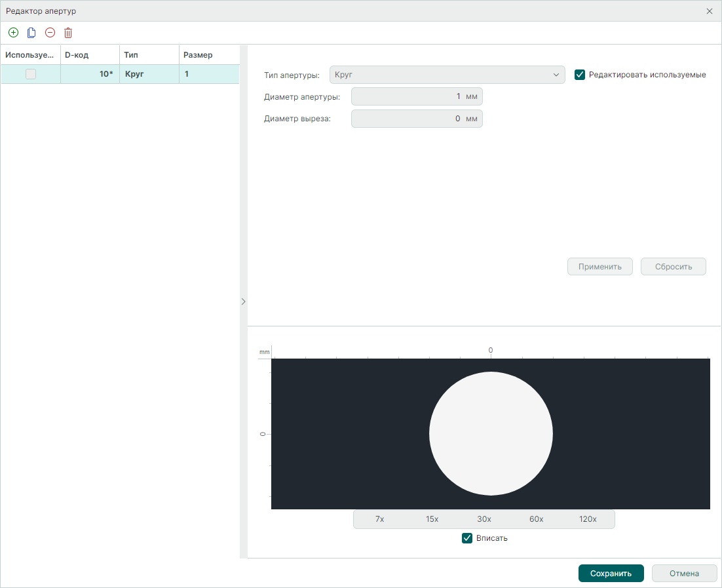
Task: Click the trash delete icon
Action: click(68, 33)
